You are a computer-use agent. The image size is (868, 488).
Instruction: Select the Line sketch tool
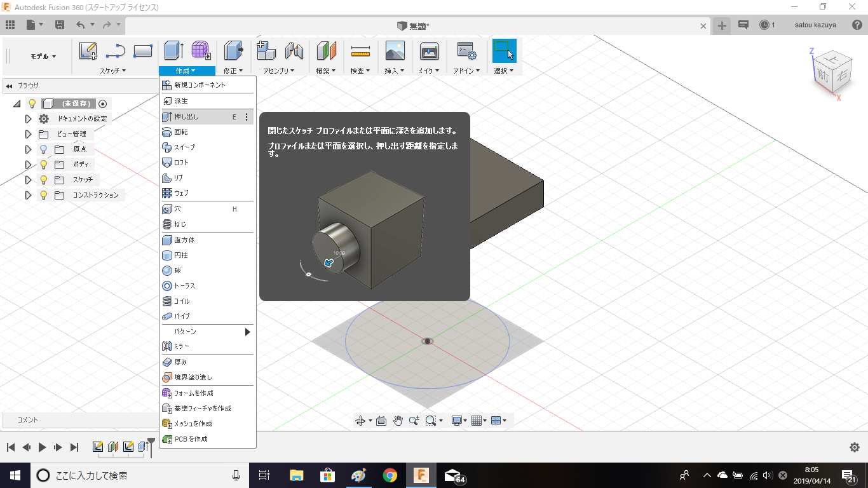coord(115,51)
